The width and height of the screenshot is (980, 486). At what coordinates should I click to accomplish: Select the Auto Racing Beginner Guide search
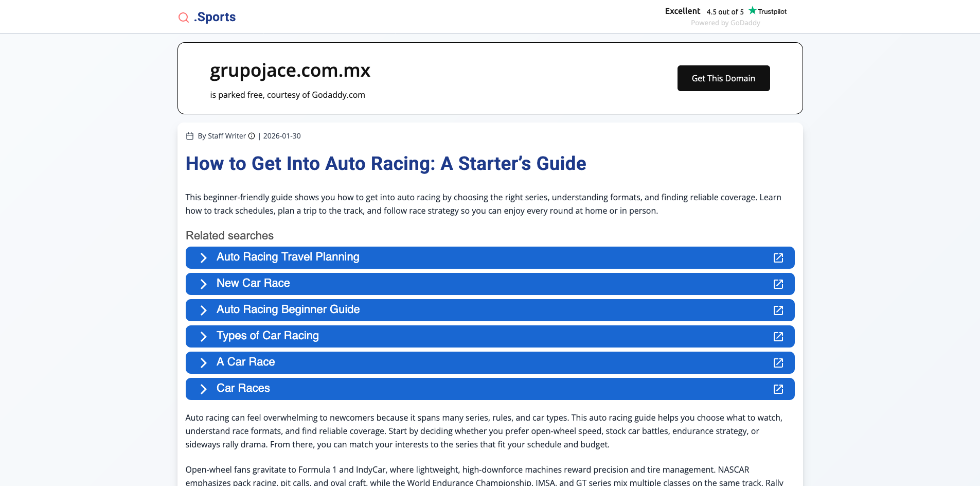288,310
